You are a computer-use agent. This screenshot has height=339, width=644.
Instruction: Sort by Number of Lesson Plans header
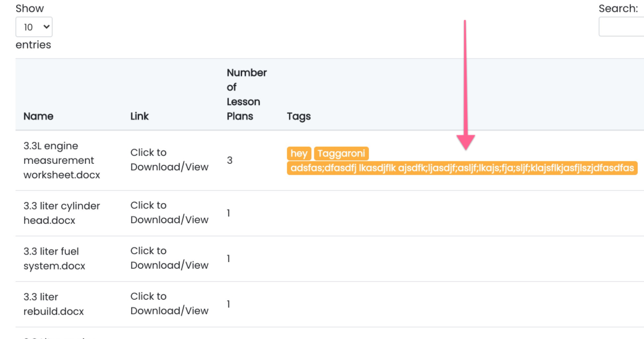click(247, 94)
